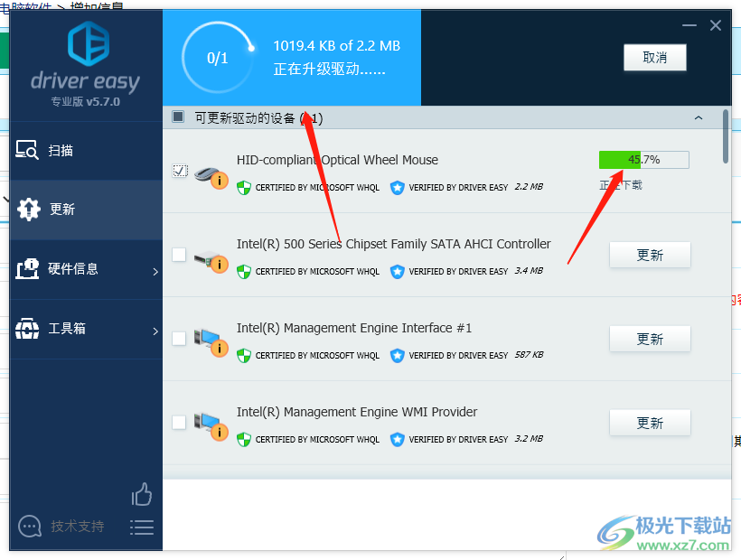
Task: Click 更新 for Management Engine WMI Provider
Action: coord(650,423)
